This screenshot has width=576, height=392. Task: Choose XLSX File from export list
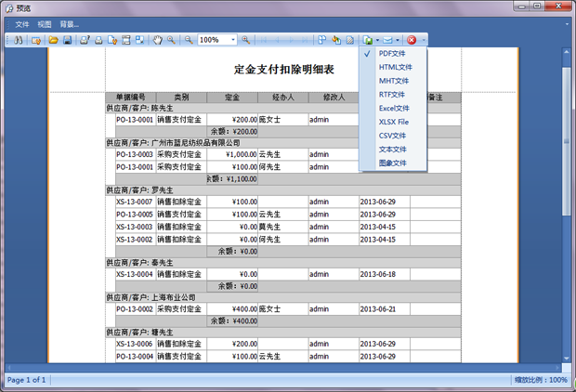pyautogui.click(x=393, y=122)
